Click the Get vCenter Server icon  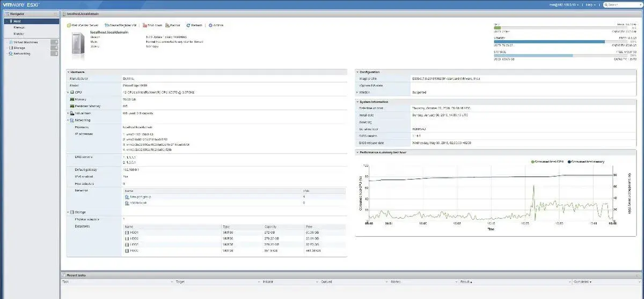[x=68, y=25]
